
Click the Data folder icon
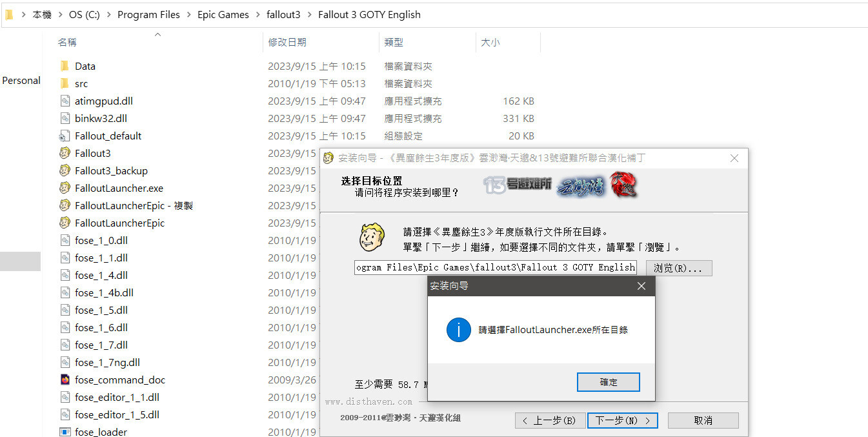pos(65,66)
